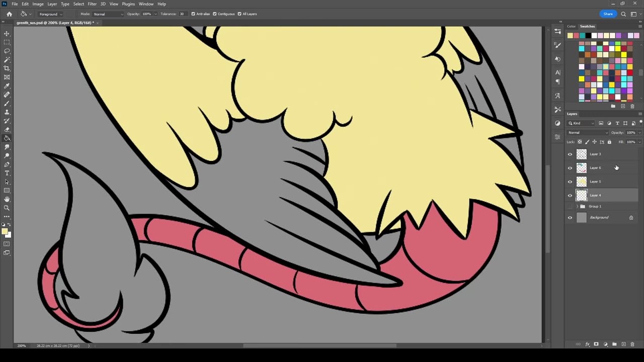Lock all for selected layer
Viewport: 644px width, 362px height.
click(x=609, y=142)
